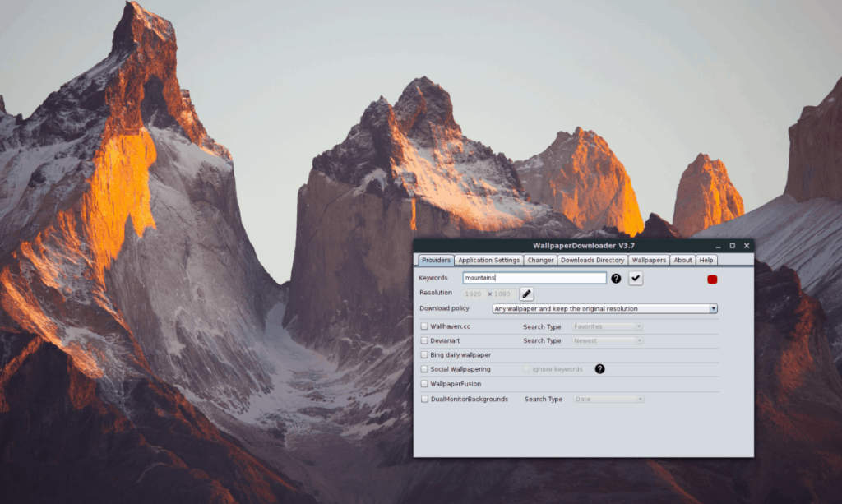Image resolution: width=842 pixels, height=504 pixels.
Task: Check the WallpaperFusion provider
Action: pyautogui.click(x=425, y=383)
